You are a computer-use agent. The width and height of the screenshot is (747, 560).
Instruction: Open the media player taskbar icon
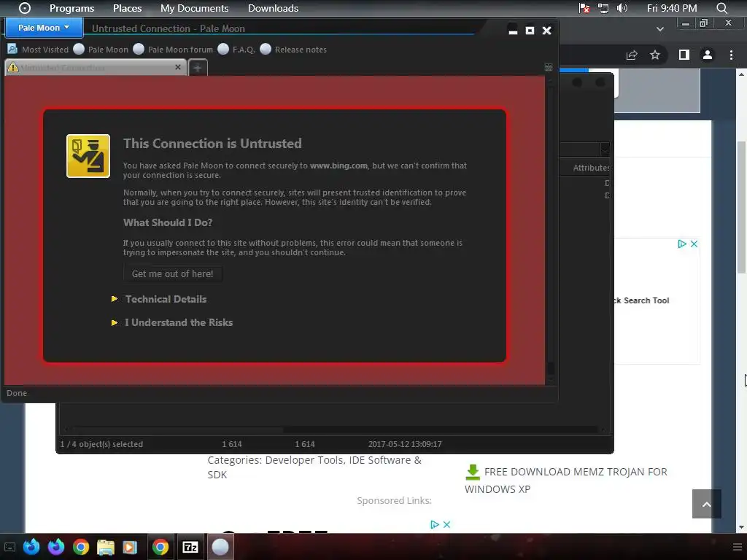coord(129,547)
